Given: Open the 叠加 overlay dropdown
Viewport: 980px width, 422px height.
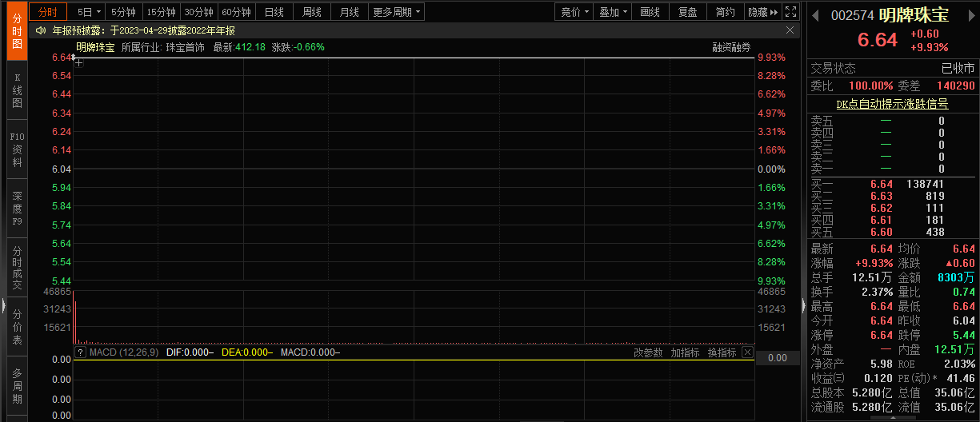Looking at the screenshot, I should click(613, 12).
